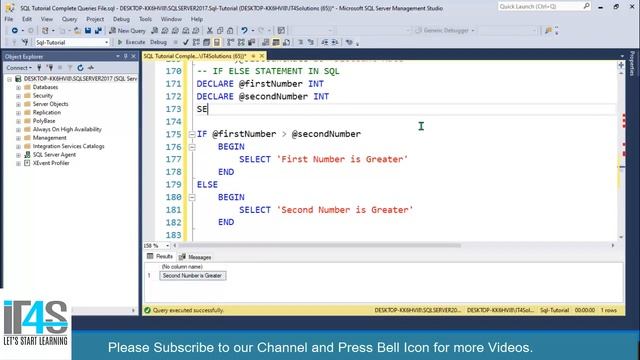Toggle Include Actual Execution Plan

coord(231,42)
